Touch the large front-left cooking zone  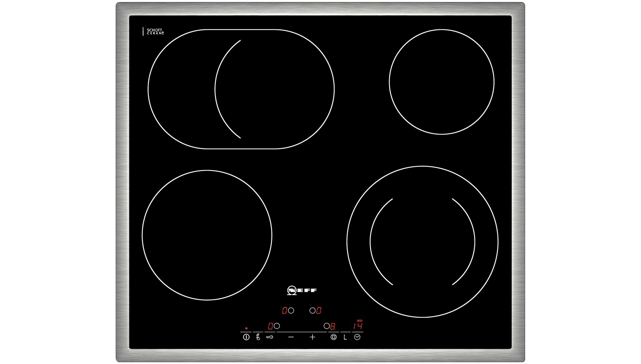point(207,235)
